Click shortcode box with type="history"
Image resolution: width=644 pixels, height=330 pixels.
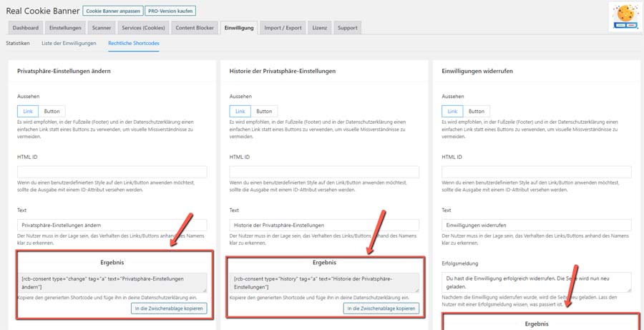tap(324, 283)
